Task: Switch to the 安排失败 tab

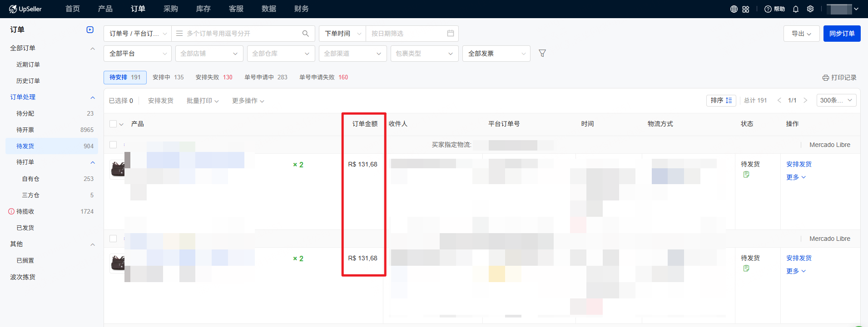Action: pyautogui.click(x=213, y=78)
